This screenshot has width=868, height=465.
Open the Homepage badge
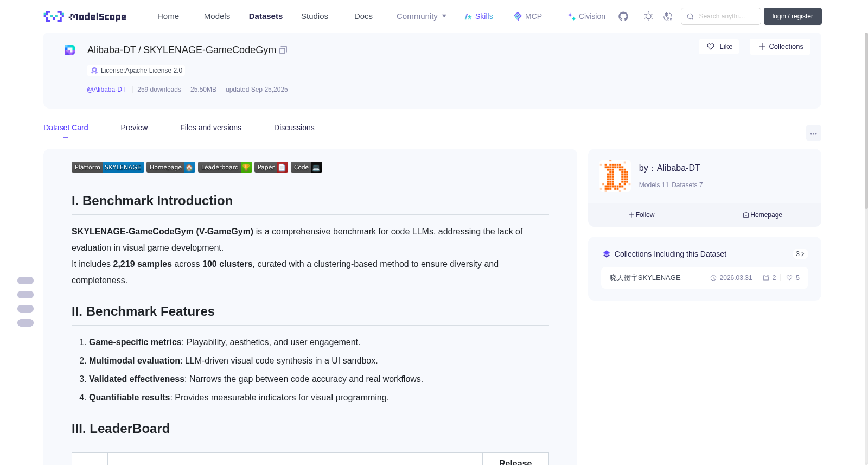[x=171, y=167]
